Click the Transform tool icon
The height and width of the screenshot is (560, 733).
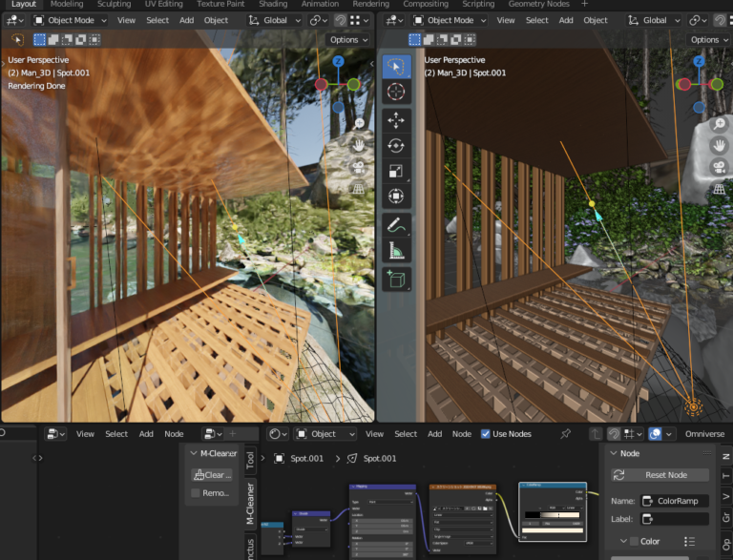click(396, 197)
